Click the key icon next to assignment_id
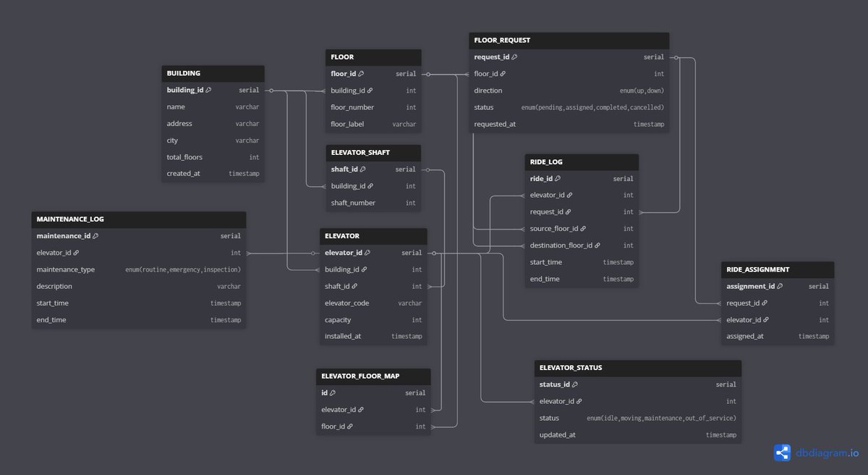This screenshot has width=868, height=475. click(x=780, y=287)
